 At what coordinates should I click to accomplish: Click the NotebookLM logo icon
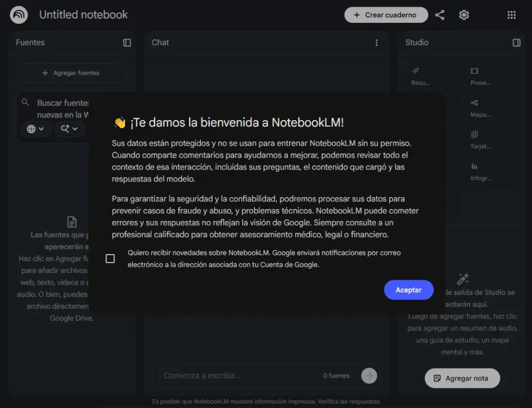(19, 15)
